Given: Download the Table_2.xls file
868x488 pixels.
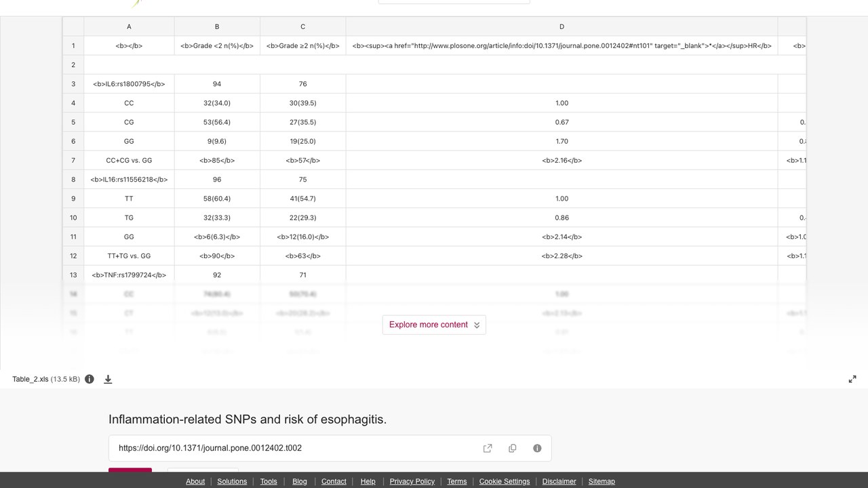Looking at the screenshot, I should pyautogui.click(x=108, y=379).
